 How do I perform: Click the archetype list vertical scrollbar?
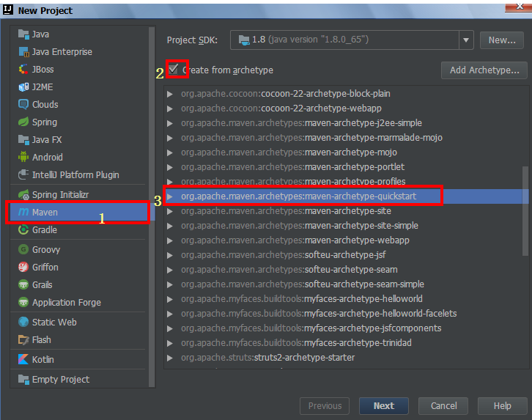click(525, 210)
